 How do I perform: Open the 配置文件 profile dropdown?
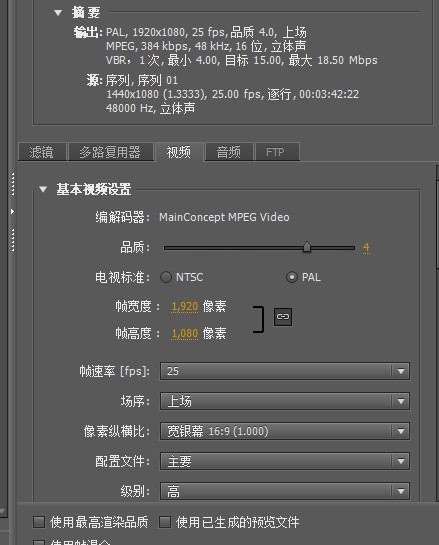285,461
